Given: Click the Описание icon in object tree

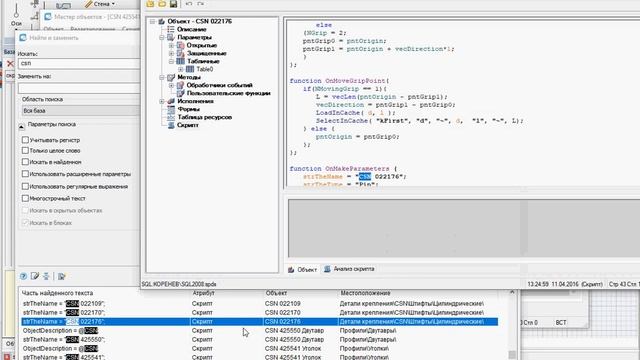Looking at the screenshot, I should click(171, 29).
